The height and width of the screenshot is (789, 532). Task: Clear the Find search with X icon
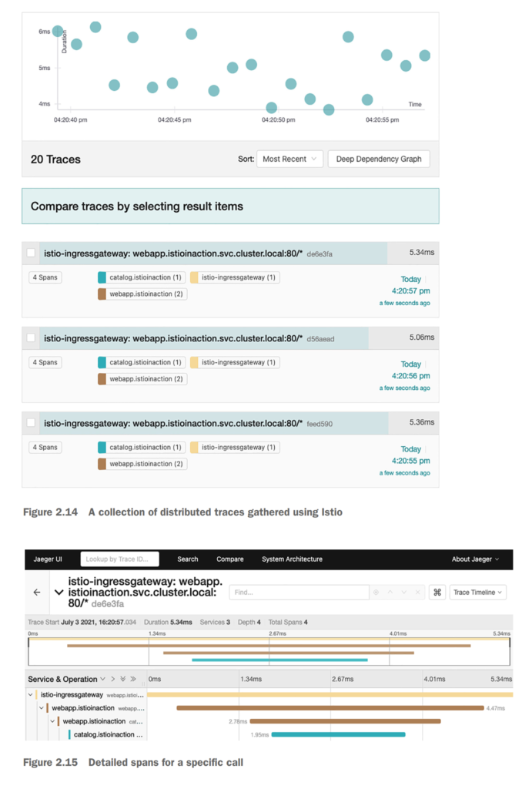[x=417, y=593]
